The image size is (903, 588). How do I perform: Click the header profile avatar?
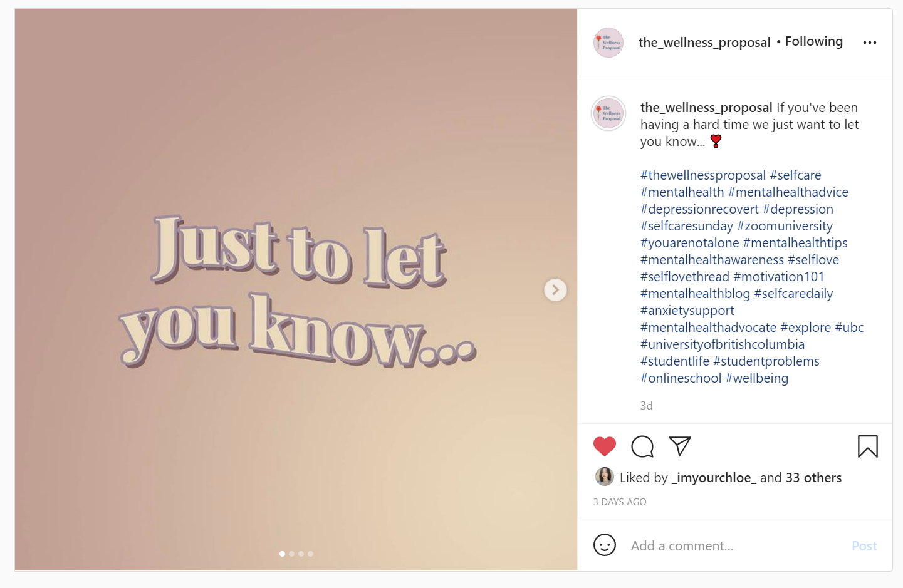[x=608, y=43]
